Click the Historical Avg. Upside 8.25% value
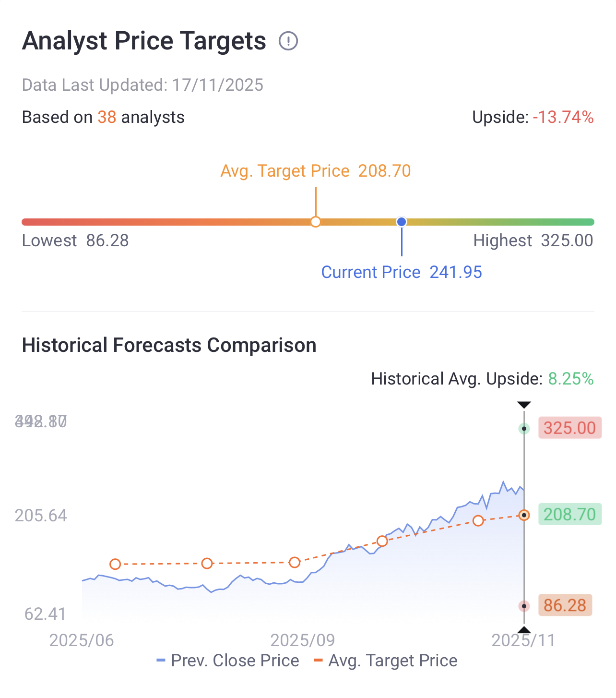This screenshot has height=698, width=616. coord(571,379)
